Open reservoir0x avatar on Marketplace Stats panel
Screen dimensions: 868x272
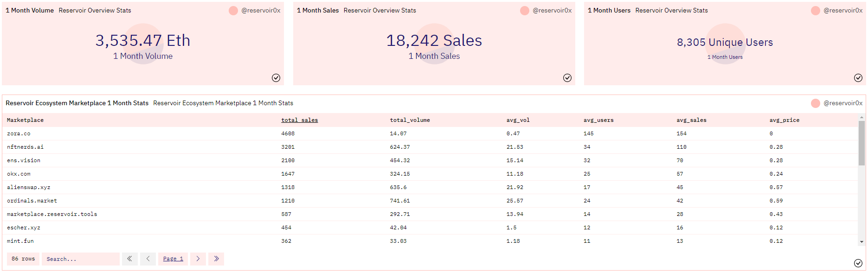tap(816, 103)
